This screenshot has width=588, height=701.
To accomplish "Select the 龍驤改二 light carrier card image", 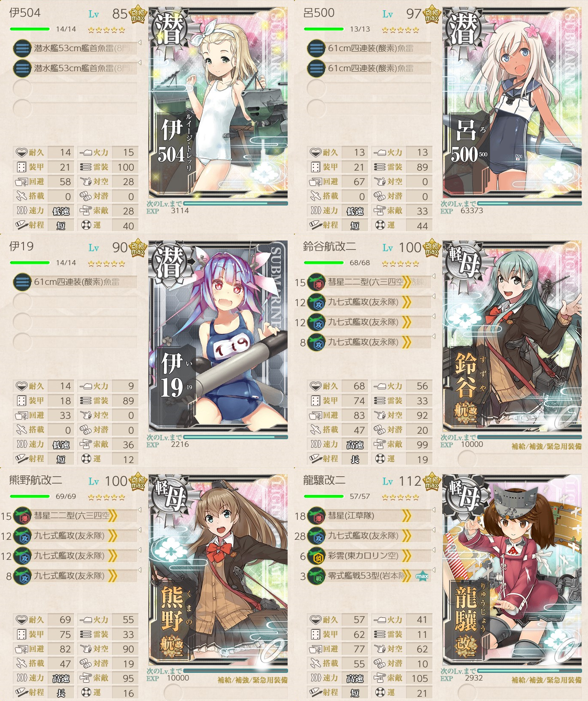I will click(512, 569).
